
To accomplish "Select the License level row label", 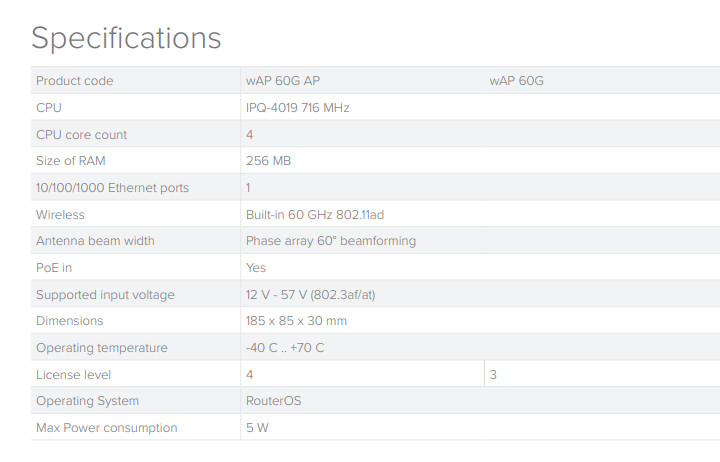I will pos(73,375).
